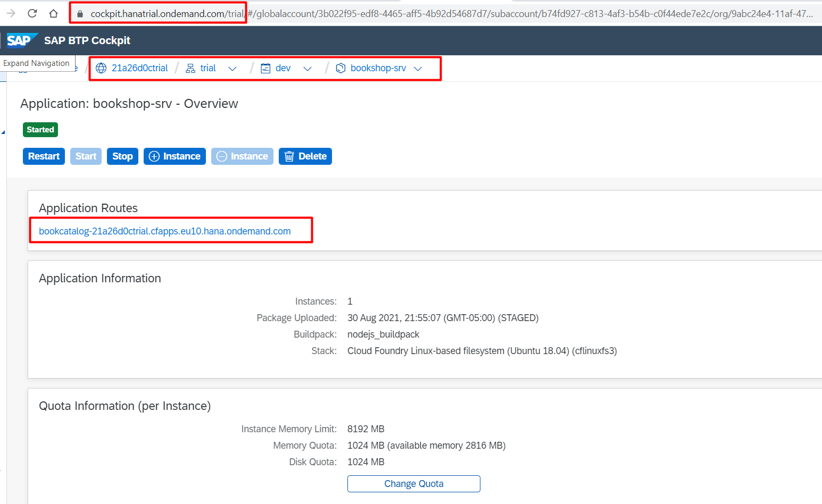Image resolution: width=822 pixels, height=504 pixels.
Task: Click the disabled Start button
Action: point(86,156)
